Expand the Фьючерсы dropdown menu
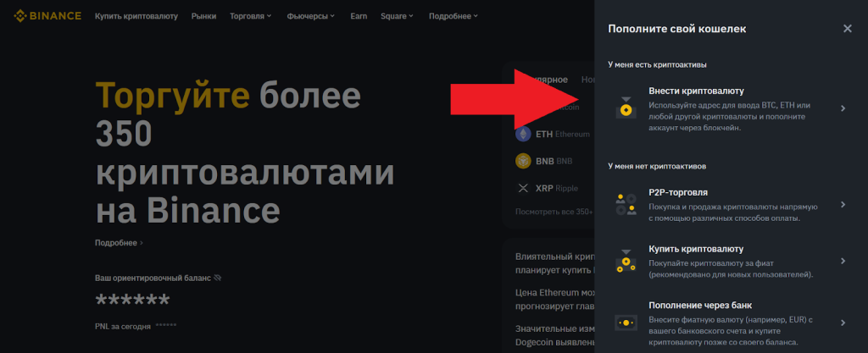 tap(313, 16)
